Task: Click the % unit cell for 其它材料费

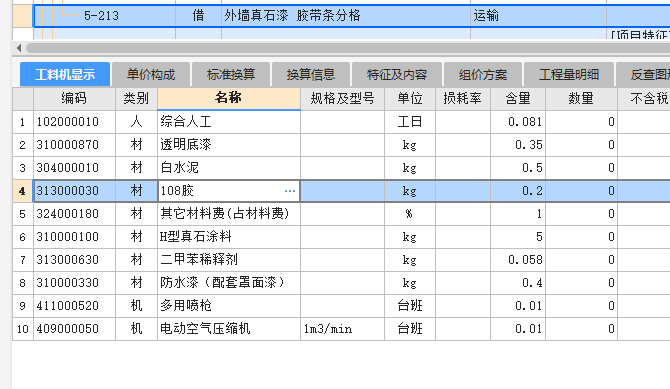Action: click(410, 214)
